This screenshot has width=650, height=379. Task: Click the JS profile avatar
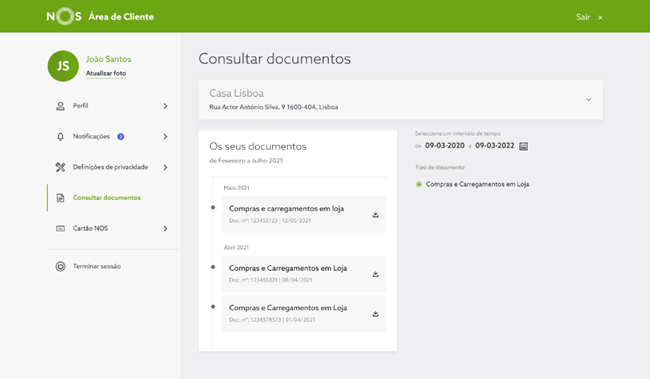tap(63, 66)
